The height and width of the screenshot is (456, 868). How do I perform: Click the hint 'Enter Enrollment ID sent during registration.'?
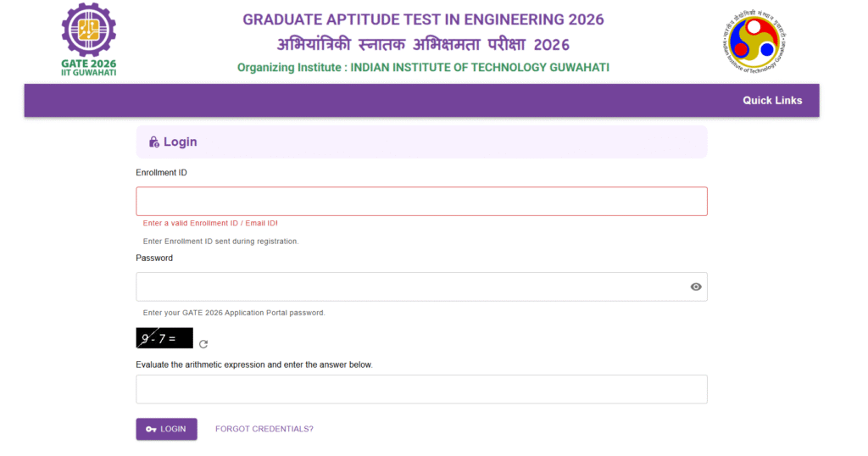(221, 242)
